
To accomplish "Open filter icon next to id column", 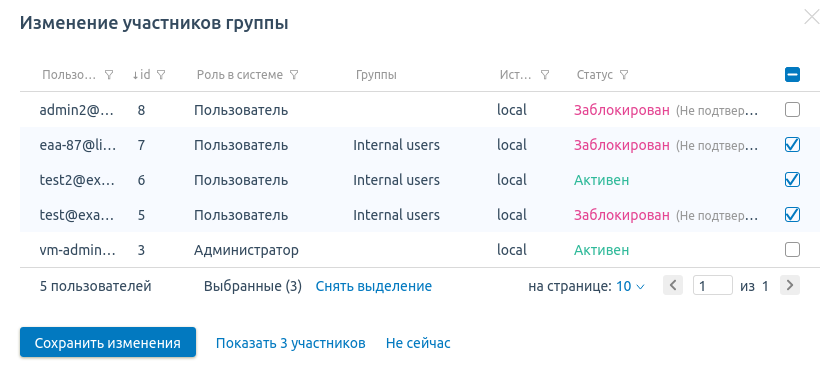I will (161, 75).
